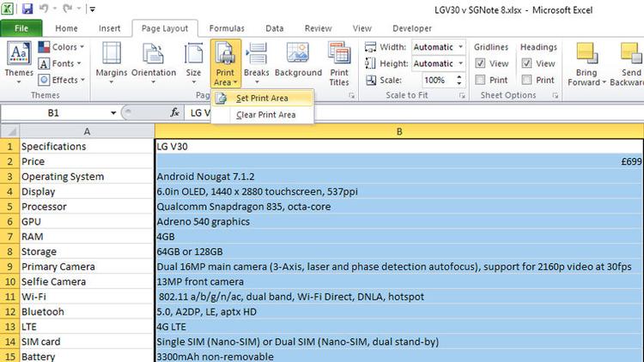Toggle Gridlines Print checkbox
Viewport: 644px width, 362px height.
pyautogui.click(x=480, y=80)
